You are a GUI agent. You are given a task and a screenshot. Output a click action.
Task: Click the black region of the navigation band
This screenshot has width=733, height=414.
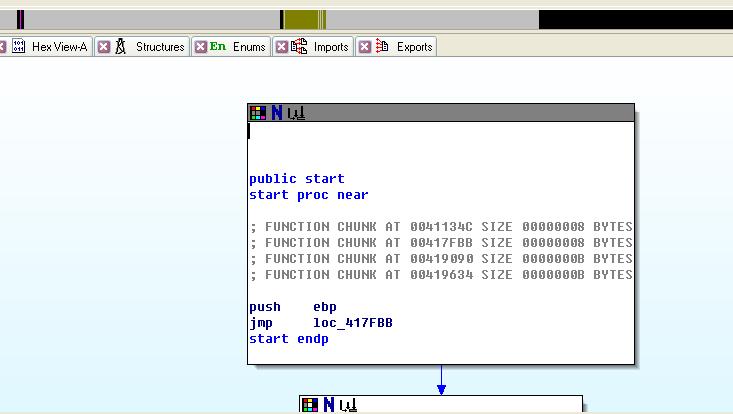click(x=636, y=20)
